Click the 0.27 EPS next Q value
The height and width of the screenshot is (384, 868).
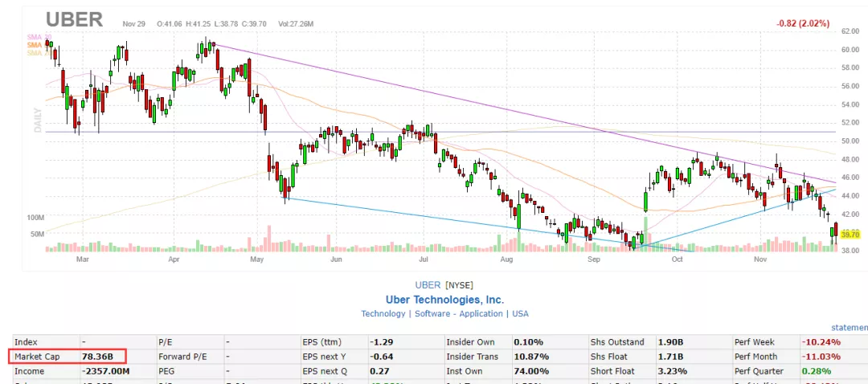pyautogui.click(x=379, y=370)
